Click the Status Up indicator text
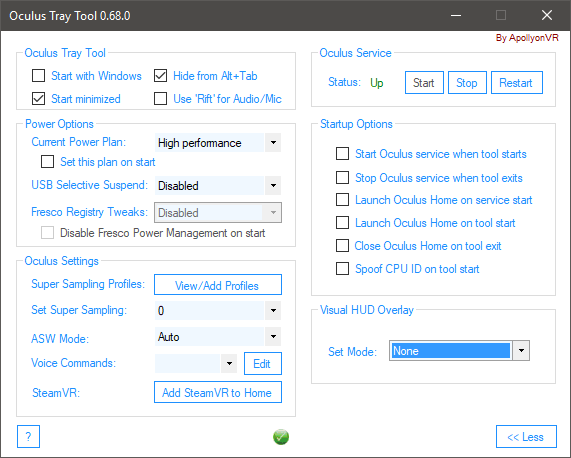 pyautogui.click(x=377, y=83)
